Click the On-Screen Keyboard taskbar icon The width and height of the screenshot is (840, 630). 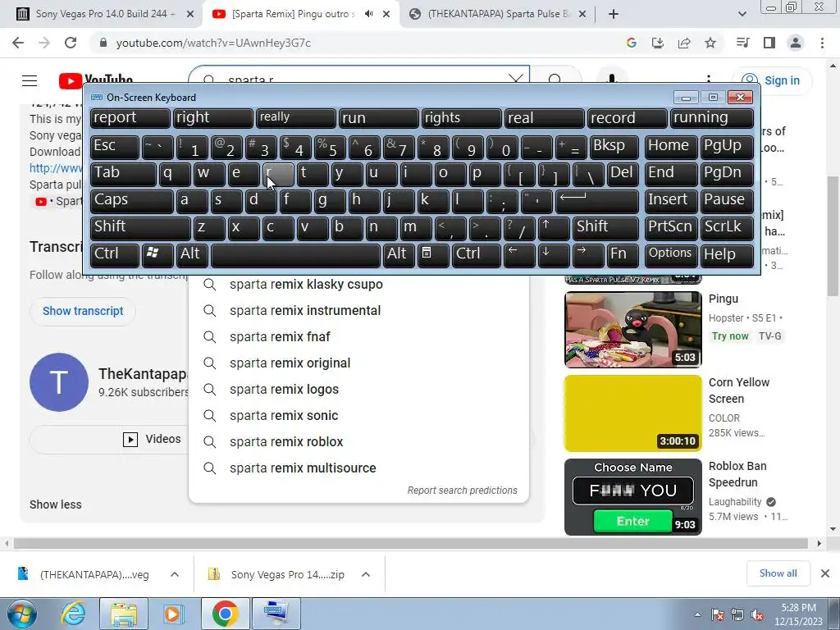276,614
